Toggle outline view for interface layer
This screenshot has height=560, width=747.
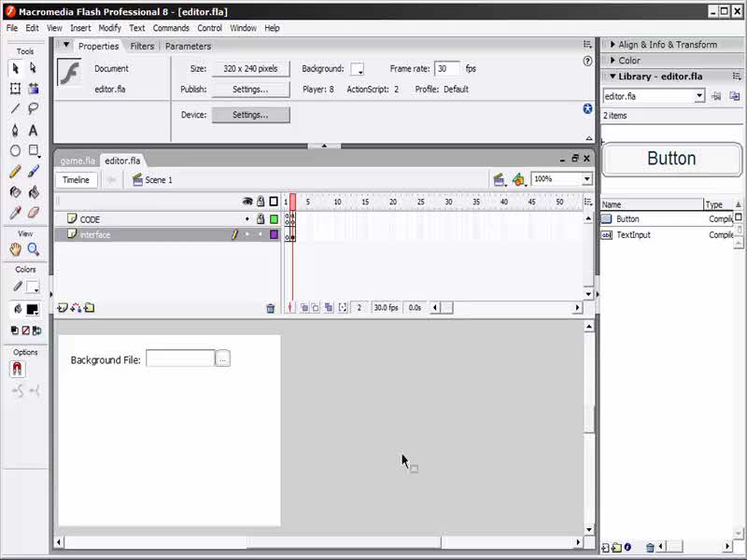coord(274,235)
